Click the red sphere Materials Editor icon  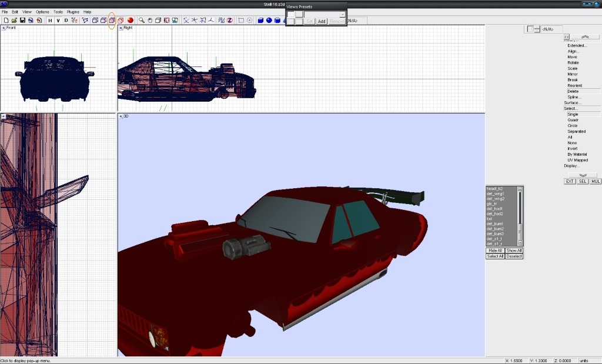[131, 21]
